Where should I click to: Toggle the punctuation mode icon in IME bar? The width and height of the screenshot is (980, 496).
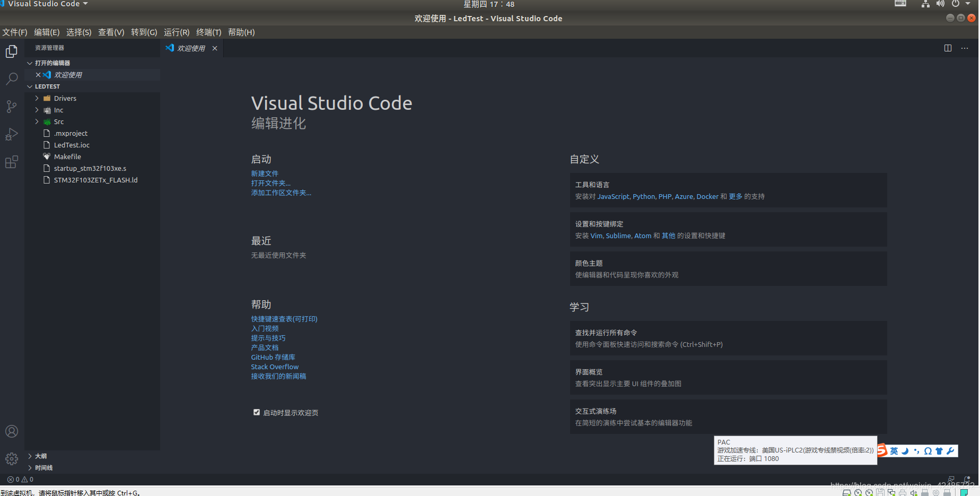[916, 451]
